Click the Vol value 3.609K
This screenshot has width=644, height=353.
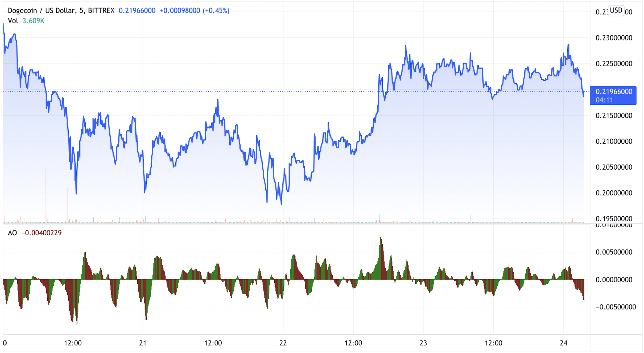click(33, 21)
